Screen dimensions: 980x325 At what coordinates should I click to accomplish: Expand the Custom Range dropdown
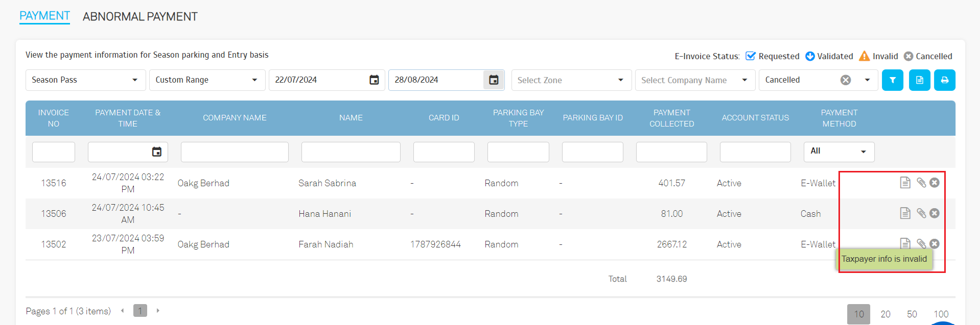[x=207, y=80]
